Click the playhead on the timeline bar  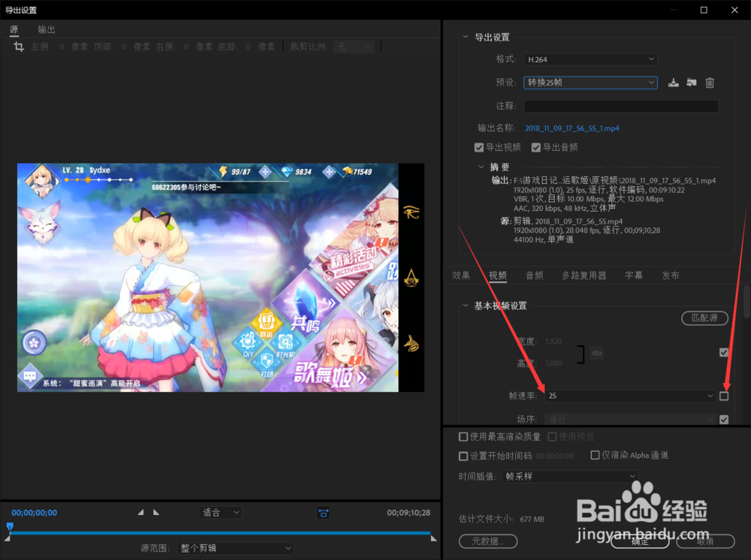tap(10, 526)
